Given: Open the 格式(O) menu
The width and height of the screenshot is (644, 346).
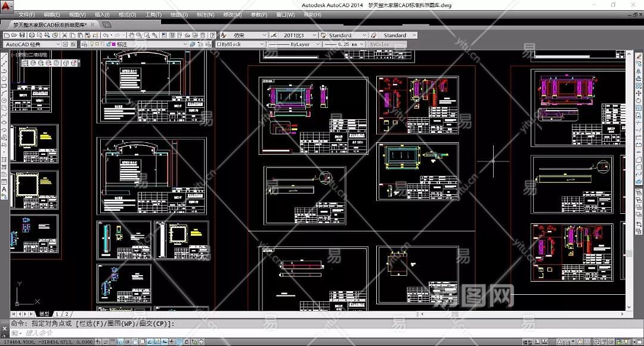Looking at the screenshot, I should [x=128, y=15].
